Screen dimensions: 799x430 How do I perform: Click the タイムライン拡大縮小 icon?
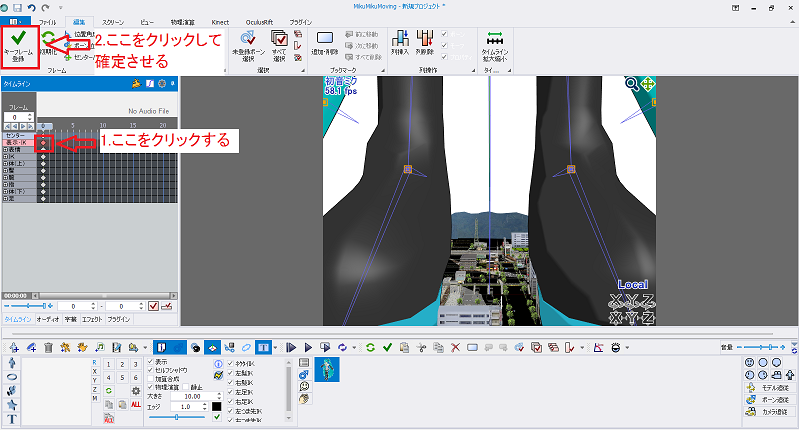click(x=494, y=39)
